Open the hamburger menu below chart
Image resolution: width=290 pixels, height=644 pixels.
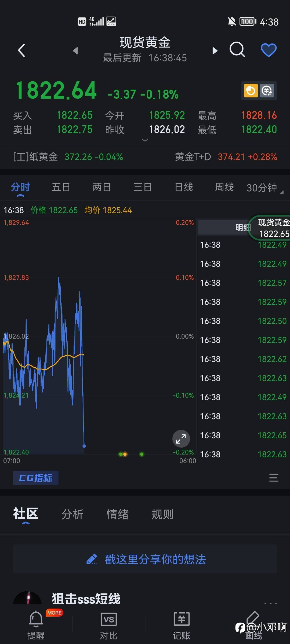274,478
